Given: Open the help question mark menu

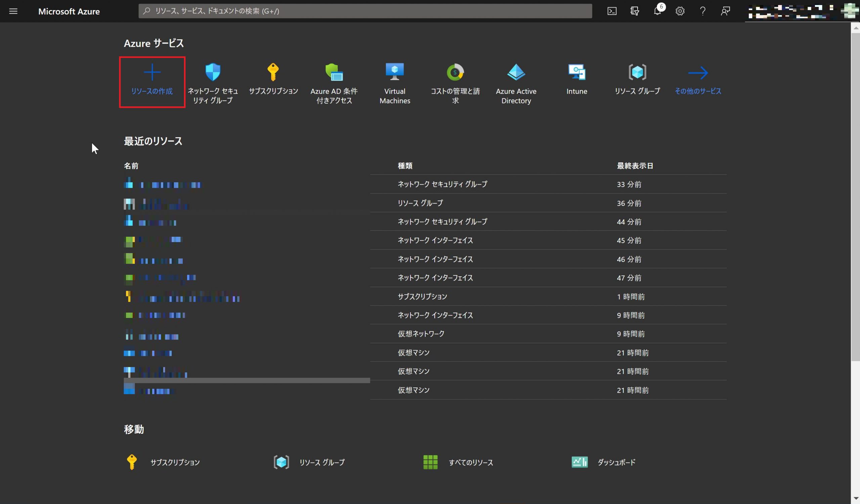Looking at the screenshot, I should click(702, 11).
